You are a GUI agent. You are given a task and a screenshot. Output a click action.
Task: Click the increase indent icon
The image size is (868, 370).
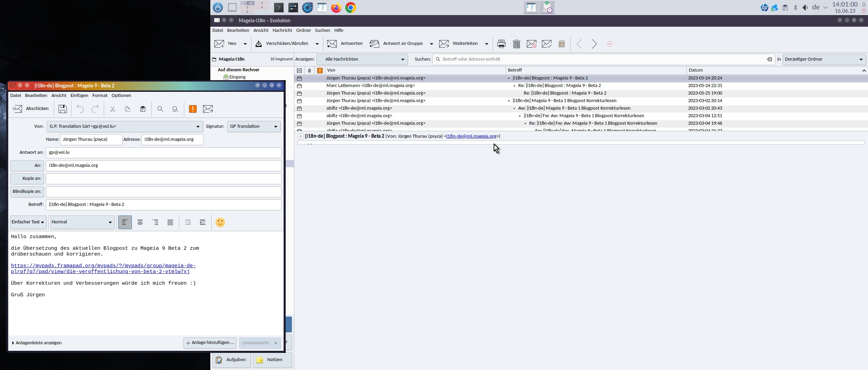(203, 222)
